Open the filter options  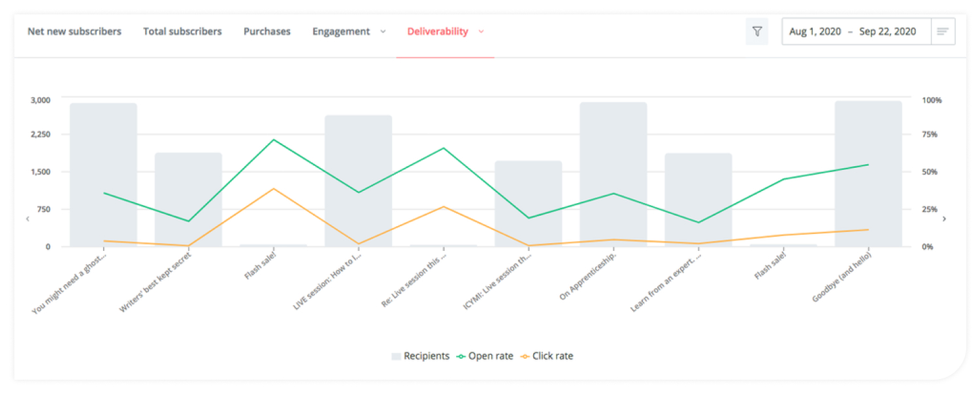[757, 31]
